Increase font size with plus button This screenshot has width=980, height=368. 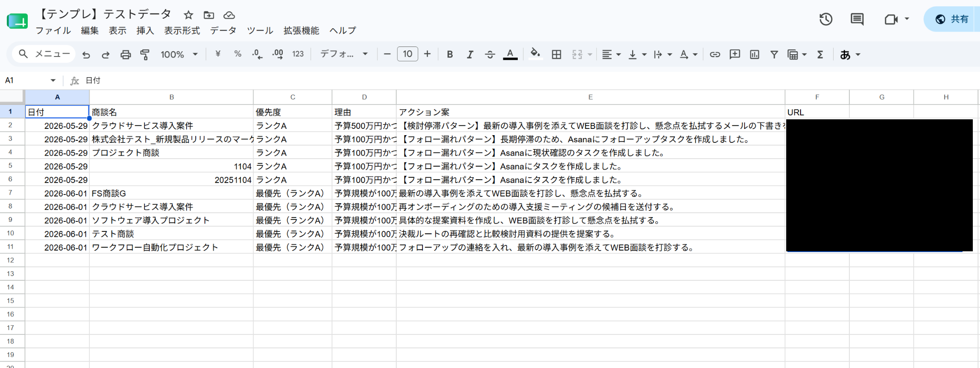click(427, 54)
